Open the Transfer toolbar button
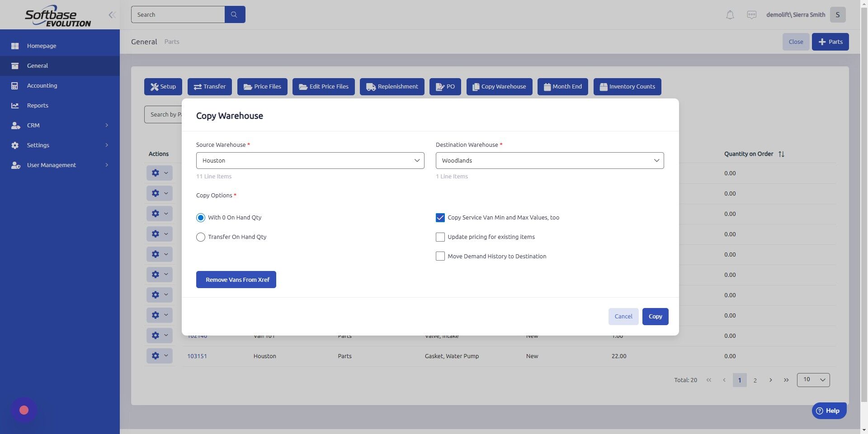Image resolution: width=868 pixels, height=434 pixels. [210, 87]
